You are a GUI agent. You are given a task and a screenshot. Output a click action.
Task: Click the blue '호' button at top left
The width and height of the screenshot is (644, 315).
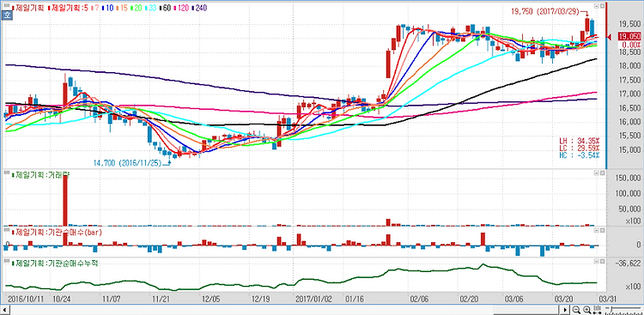(x=7, y=15)
